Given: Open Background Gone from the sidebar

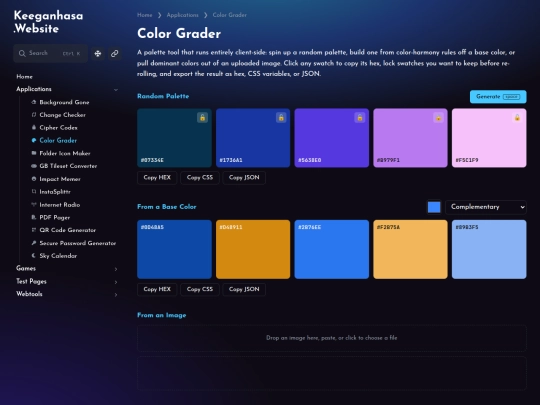Looking at the screenshot, I should pos(64,102).
